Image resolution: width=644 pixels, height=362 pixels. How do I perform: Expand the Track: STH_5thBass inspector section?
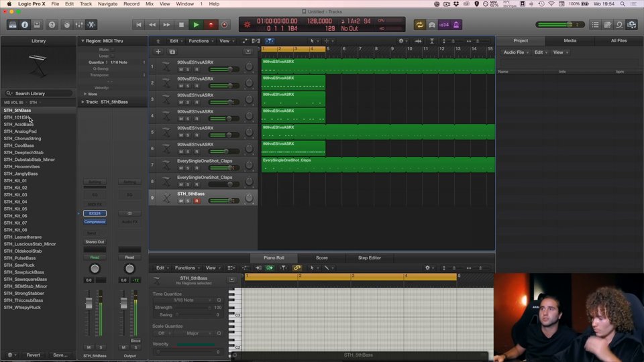[83, 102]
